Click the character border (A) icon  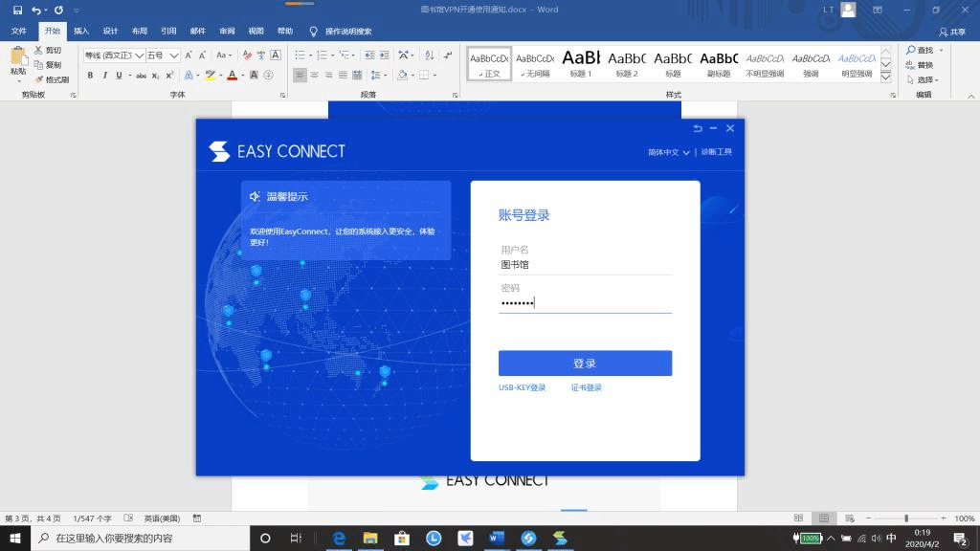pos(276,55)
